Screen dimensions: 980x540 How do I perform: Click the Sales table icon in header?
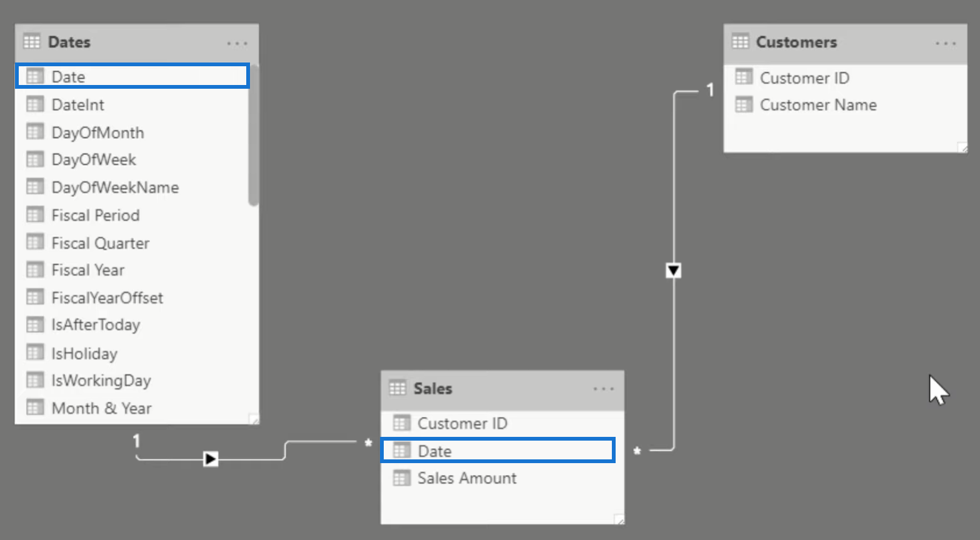coord(397,388)
